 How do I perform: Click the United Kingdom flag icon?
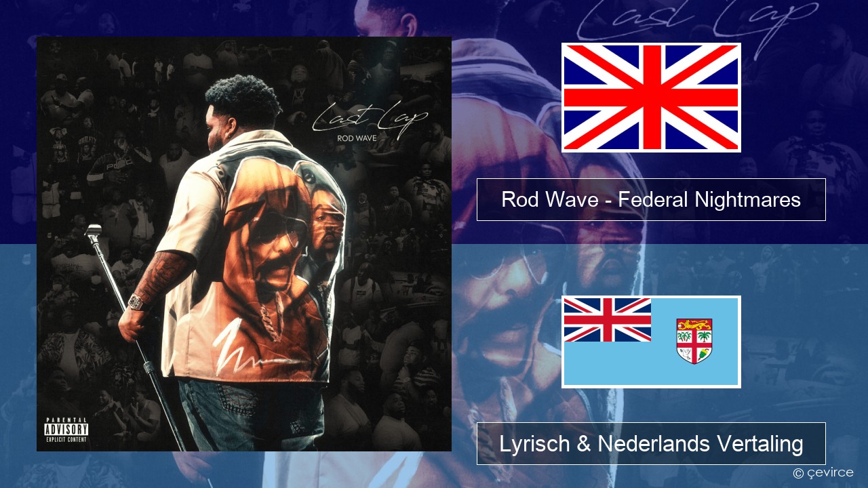coord(651,98)
